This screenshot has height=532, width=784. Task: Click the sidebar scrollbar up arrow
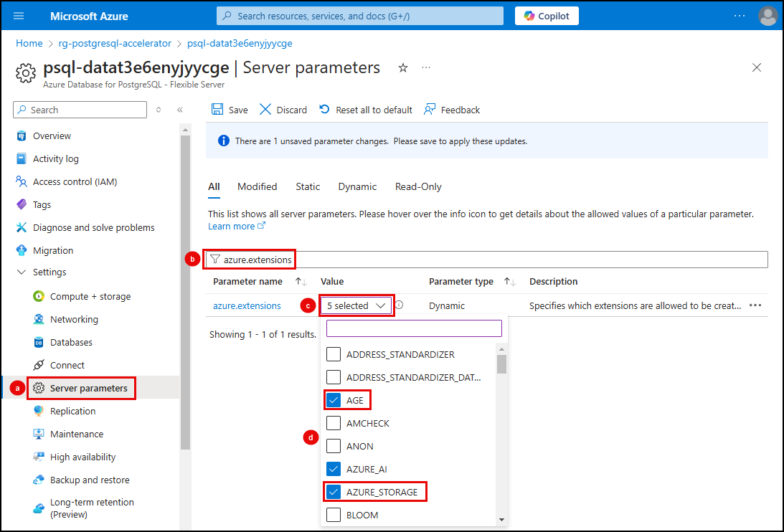coord(186,130)
